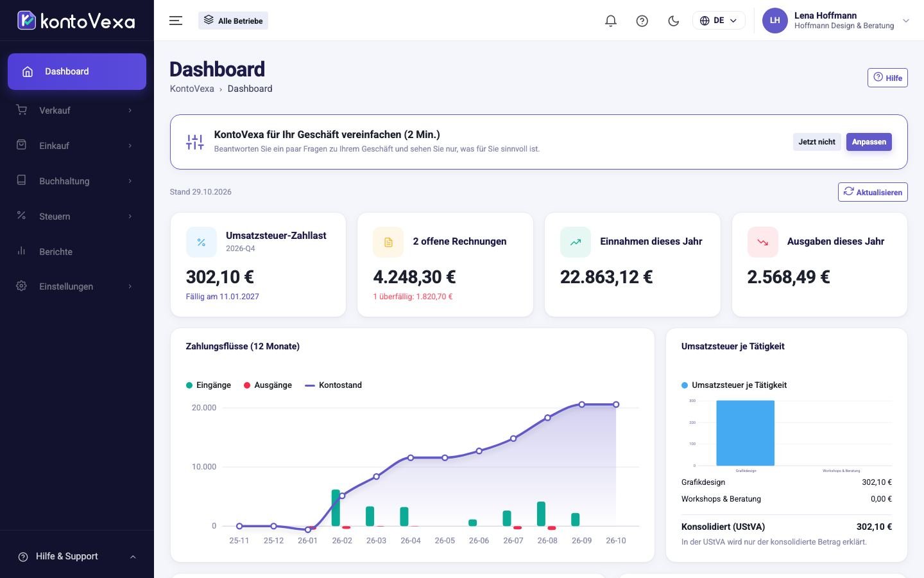Click the Kontostand data point at 26-10
Image resolution: width=924 pixels, height=578 pixels.
click(x=616, y=405)
